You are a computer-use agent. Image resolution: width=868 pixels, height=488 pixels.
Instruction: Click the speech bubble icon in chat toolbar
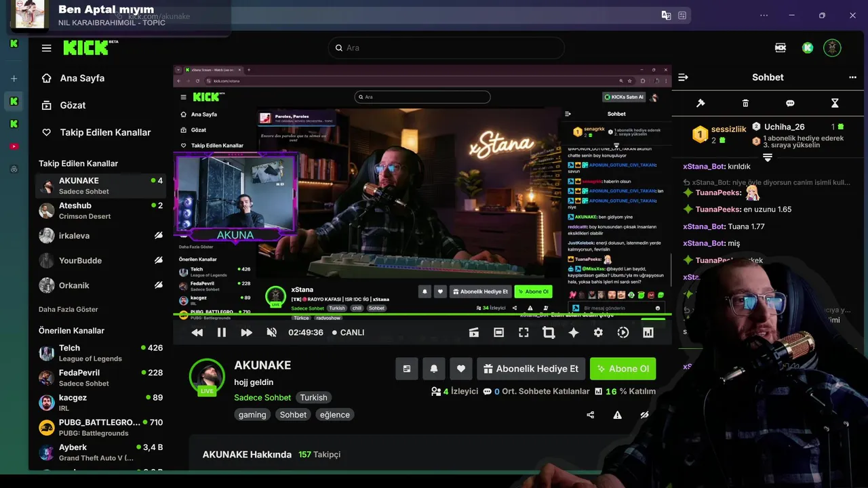(x=790, y=103)
